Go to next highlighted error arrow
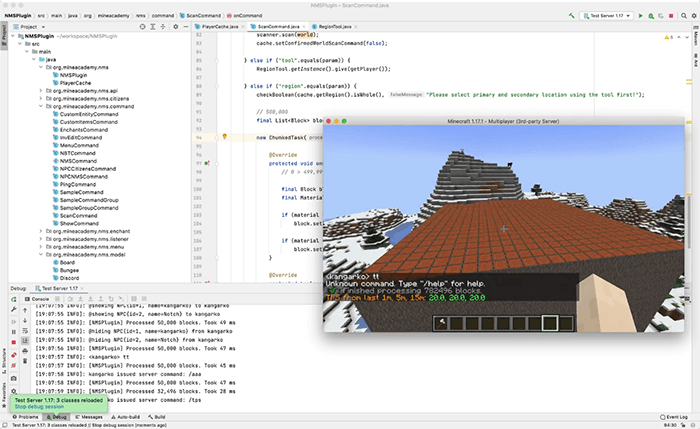Image resolution: width=700 pixels, height=429 pixels. click(687, 37)
